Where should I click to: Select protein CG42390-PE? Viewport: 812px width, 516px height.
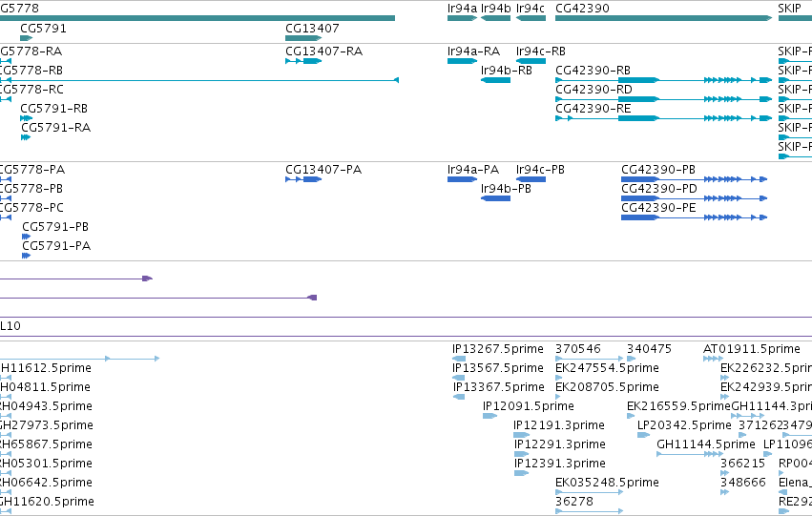point(658,208)
